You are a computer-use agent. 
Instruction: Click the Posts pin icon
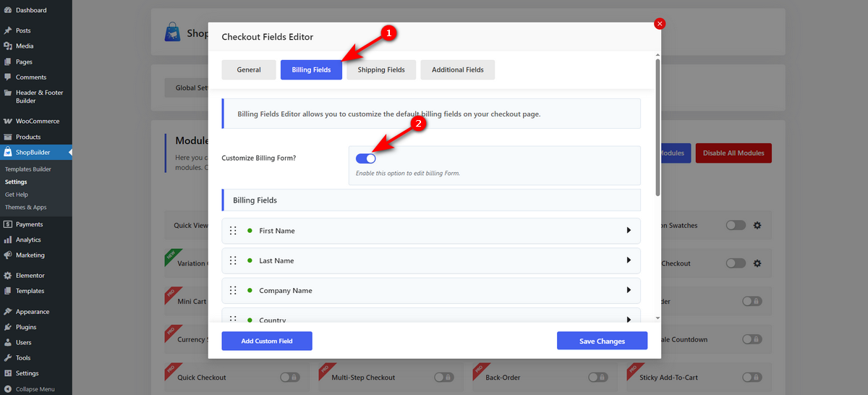coord(7,30)
